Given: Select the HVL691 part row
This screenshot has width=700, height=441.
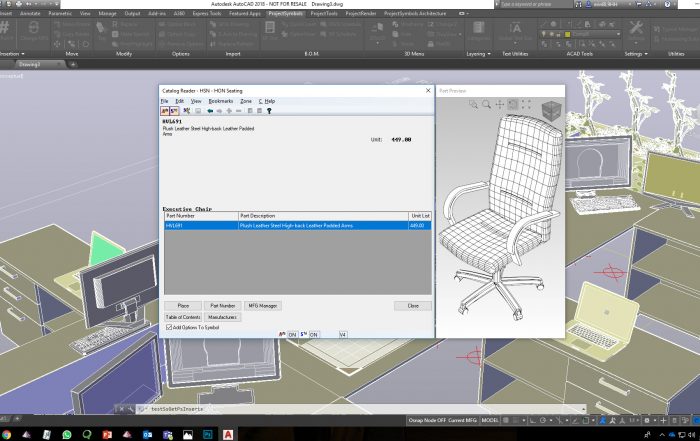Looking at the screenshot, I should (x=298, y=226).
